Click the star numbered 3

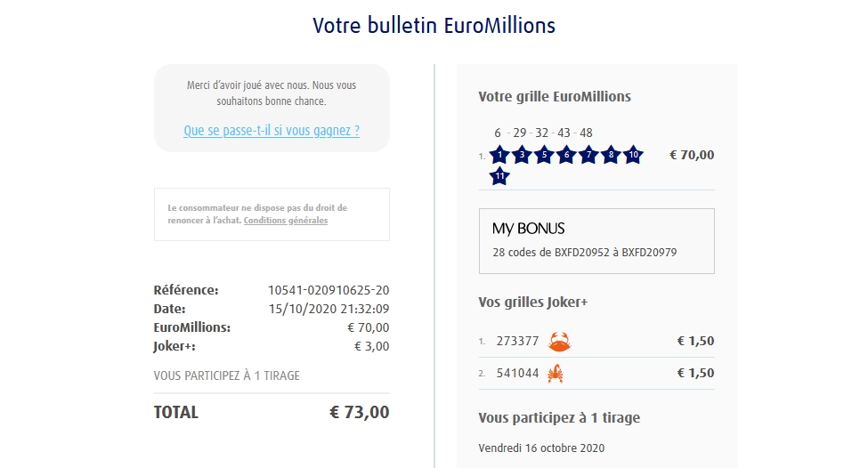coord(522,155)
